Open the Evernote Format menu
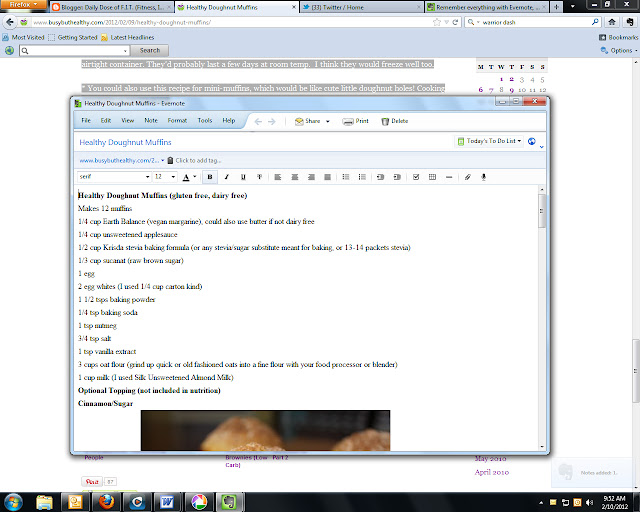This screenshot has width=640, height=512. pos(177,120)
